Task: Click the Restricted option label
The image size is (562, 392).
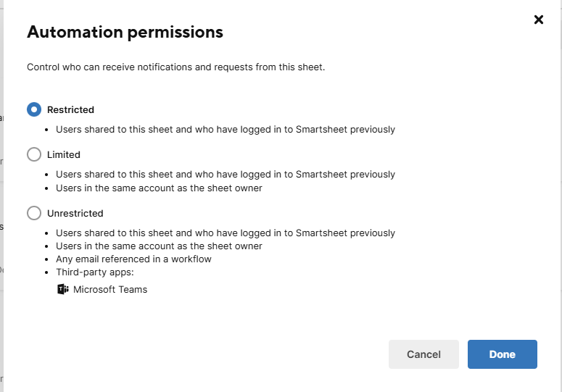Action: coord(70,110)
